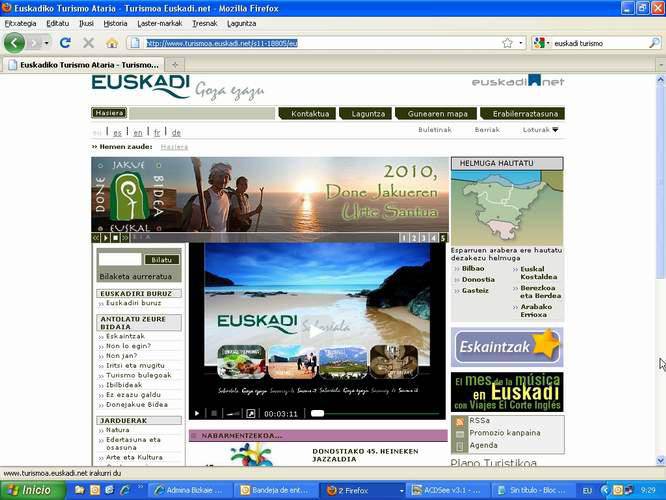Select banner slide number 3
Screen dimensions: 666x500
tap(423, 238)
